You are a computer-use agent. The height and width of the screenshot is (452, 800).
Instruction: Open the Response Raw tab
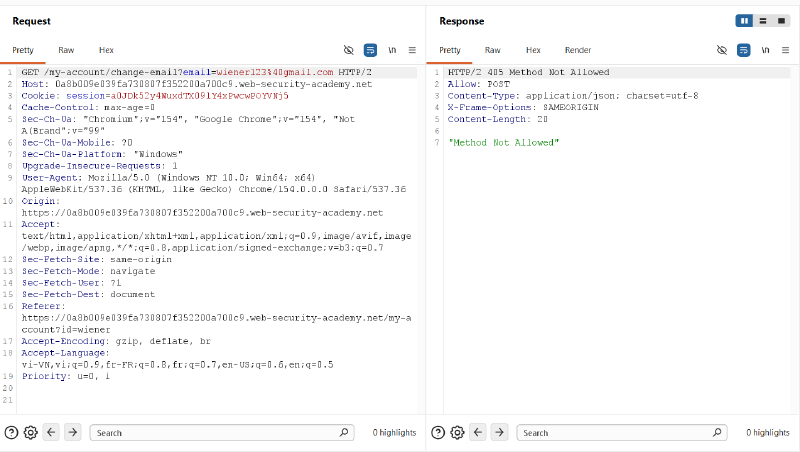point(492,50)
